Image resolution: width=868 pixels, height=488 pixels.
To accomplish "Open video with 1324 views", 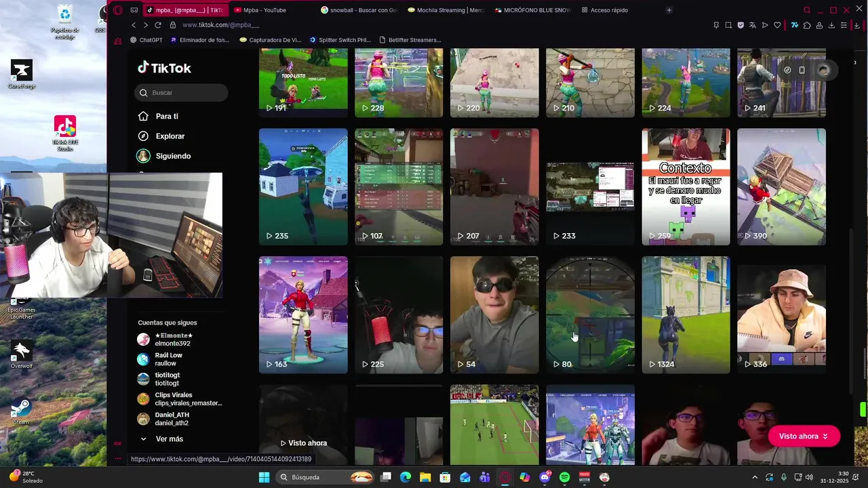I will pos(686,315).
